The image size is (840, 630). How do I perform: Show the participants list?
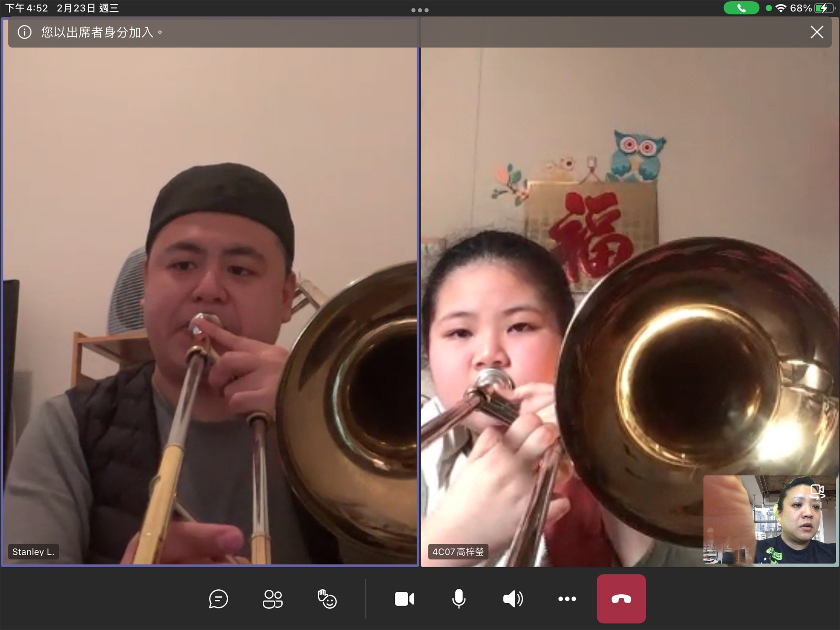pyautogui.click(x=273, y=599)
